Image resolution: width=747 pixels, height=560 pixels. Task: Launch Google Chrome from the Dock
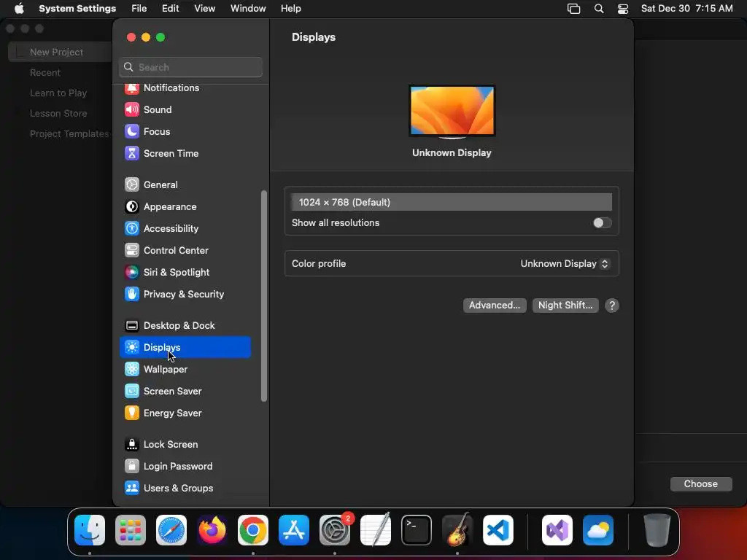(x=253, y=530)
